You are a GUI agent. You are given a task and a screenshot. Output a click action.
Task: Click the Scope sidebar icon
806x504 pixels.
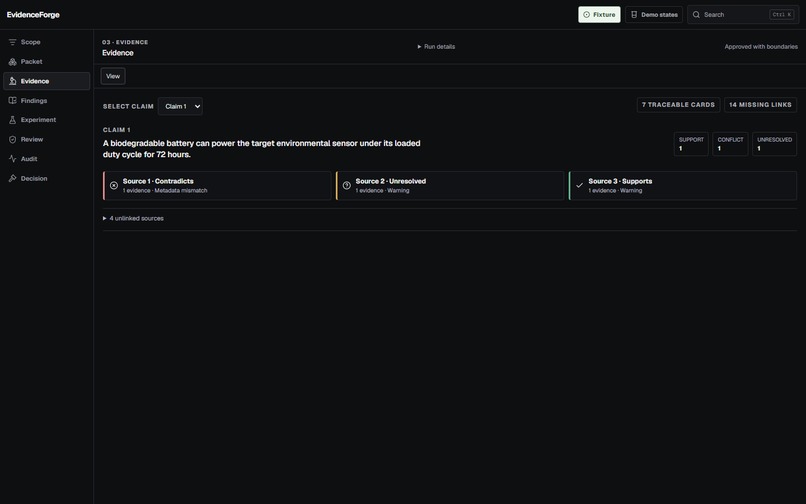(x=12, y=42)
